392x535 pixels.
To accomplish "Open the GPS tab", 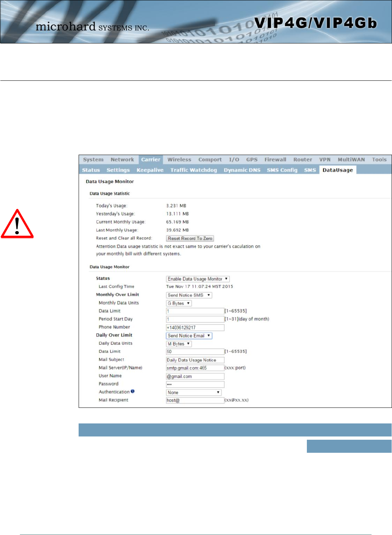I will pyautogui.click(x=252, y=160).
